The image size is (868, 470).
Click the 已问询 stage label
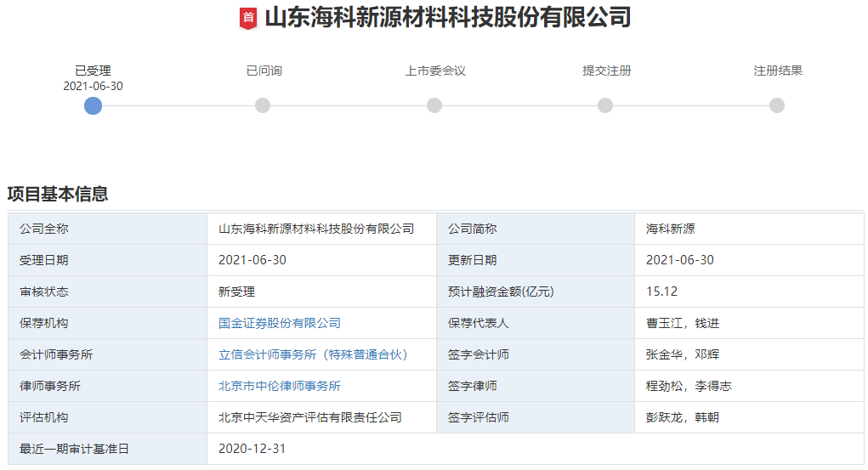pyautogui.click(x=264, y=71)
